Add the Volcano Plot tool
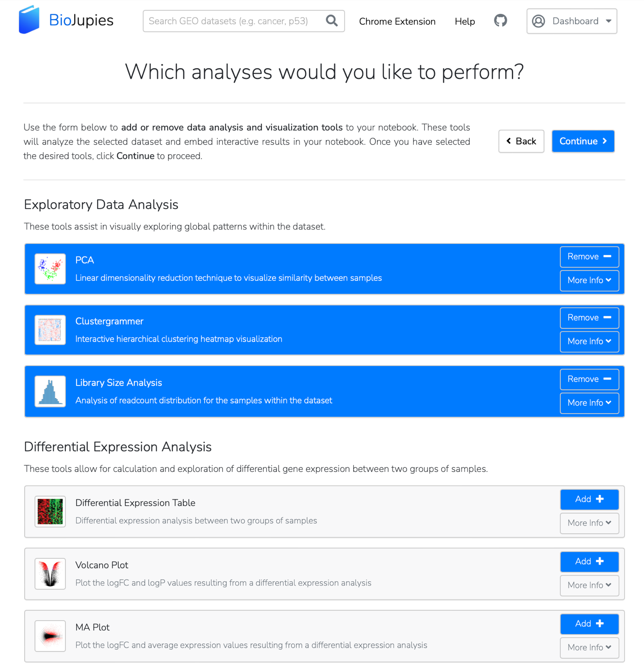 589,562
